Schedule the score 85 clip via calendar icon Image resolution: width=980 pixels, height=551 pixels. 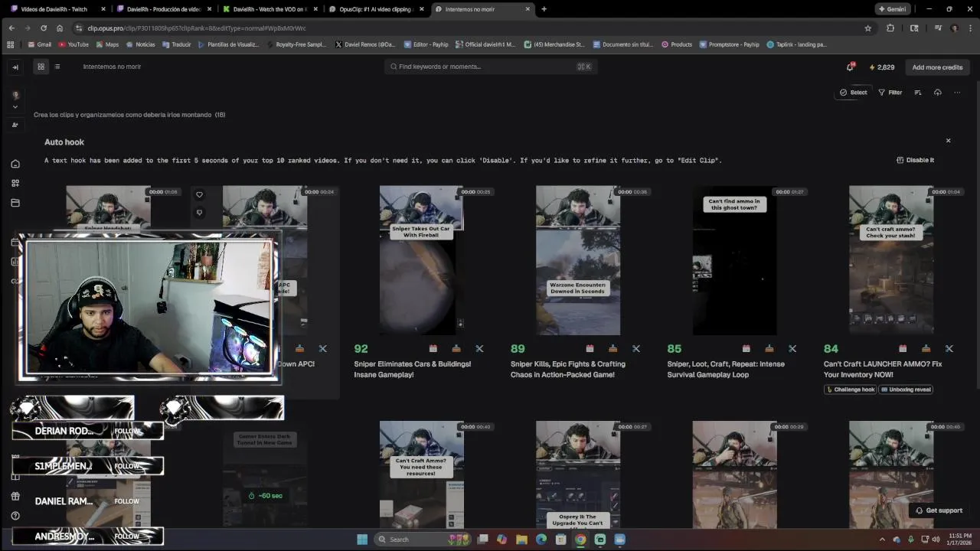(x=746, y=349)
